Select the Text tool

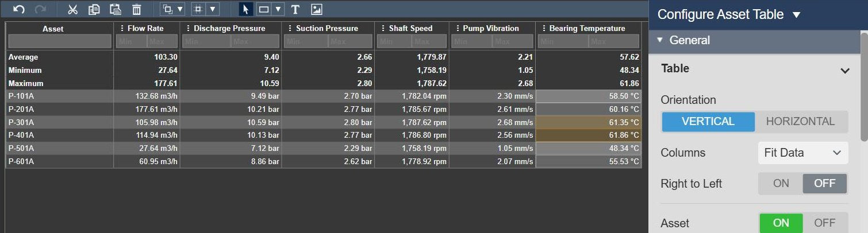pyautogui.click(x=295, y=9)
